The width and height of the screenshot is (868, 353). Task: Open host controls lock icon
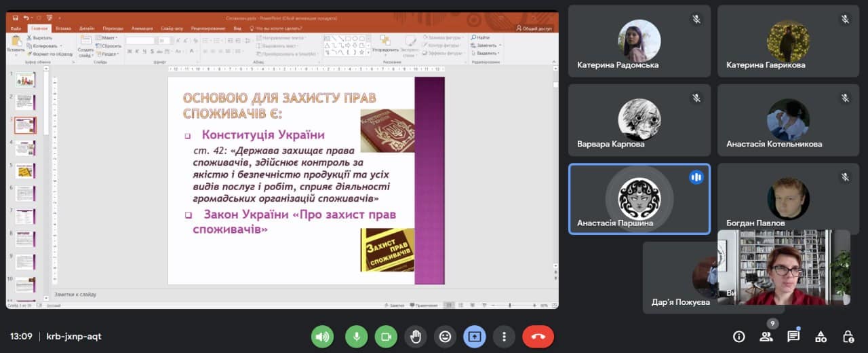coord(848,336)
